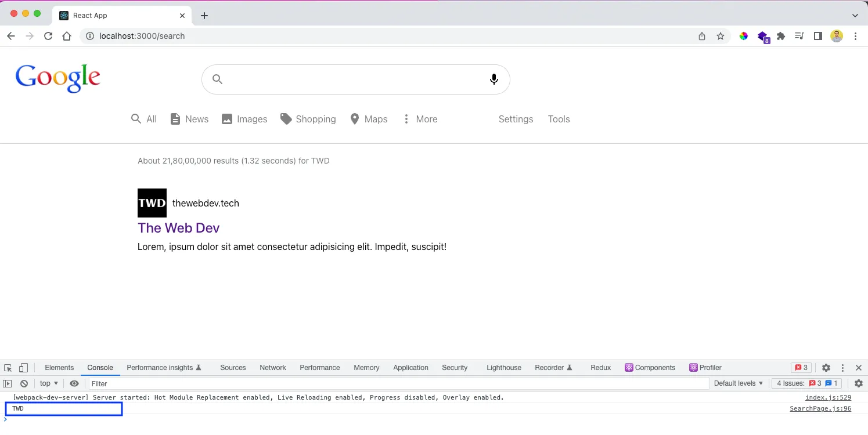Click inside the Google search box
Viewport: 868px width, 435px height.
click(x=356, y=79)
